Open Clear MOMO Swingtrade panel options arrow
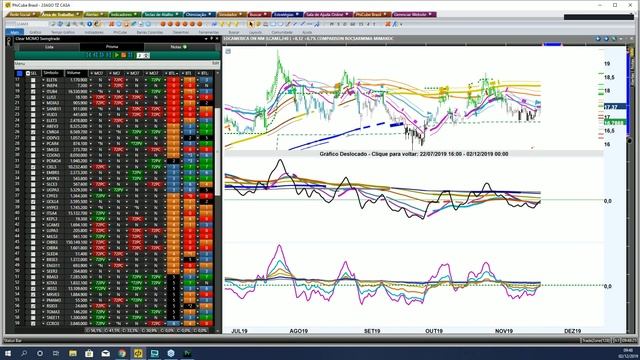The height and width of the screenshot is (360, 640). (206, 39)
